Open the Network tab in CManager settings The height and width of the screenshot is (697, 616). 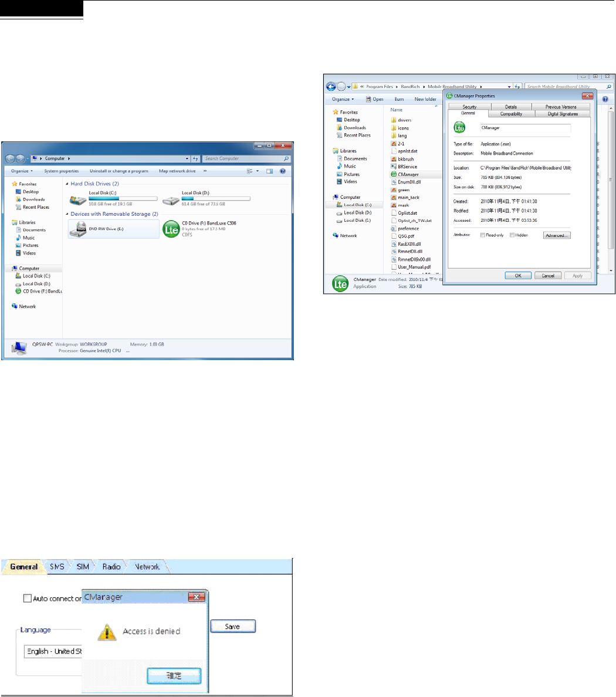point(147,567)
